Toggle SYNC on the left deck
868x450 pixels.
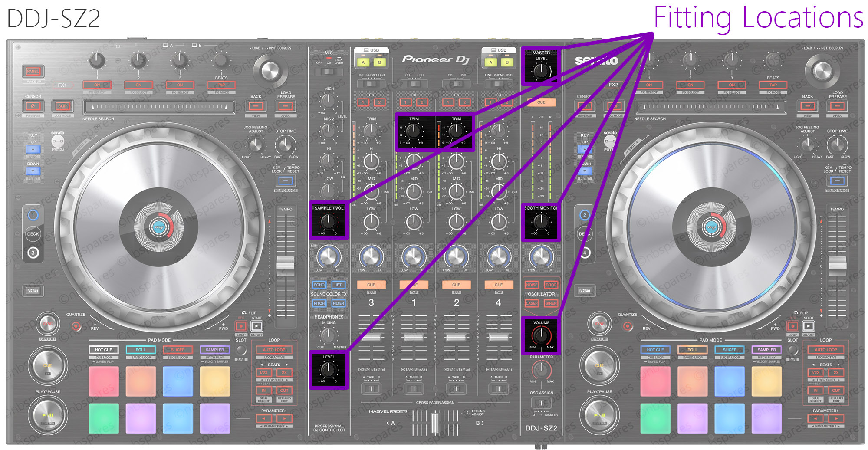[48, 324]
